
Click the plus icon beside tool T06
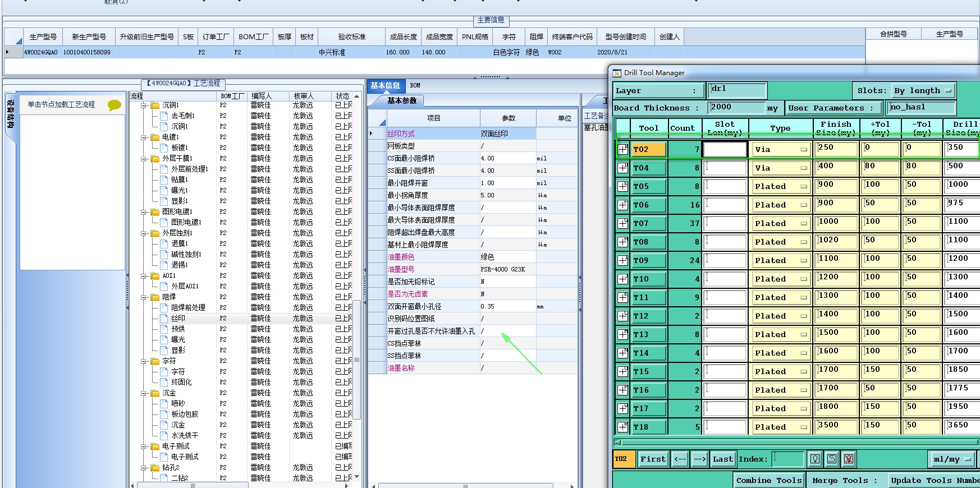pyautogui.click(x=622, y=205)
